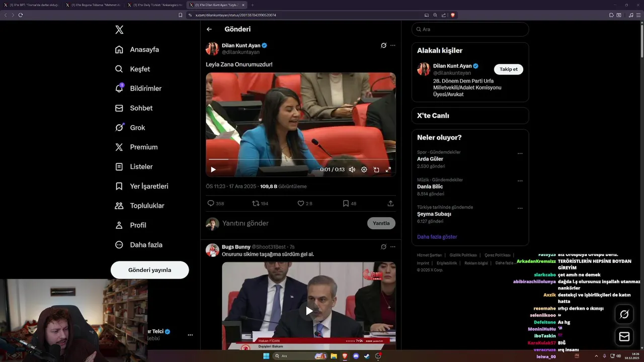
Task: Open Bugs Bunny's profile avatar
Action: (212, 250)
